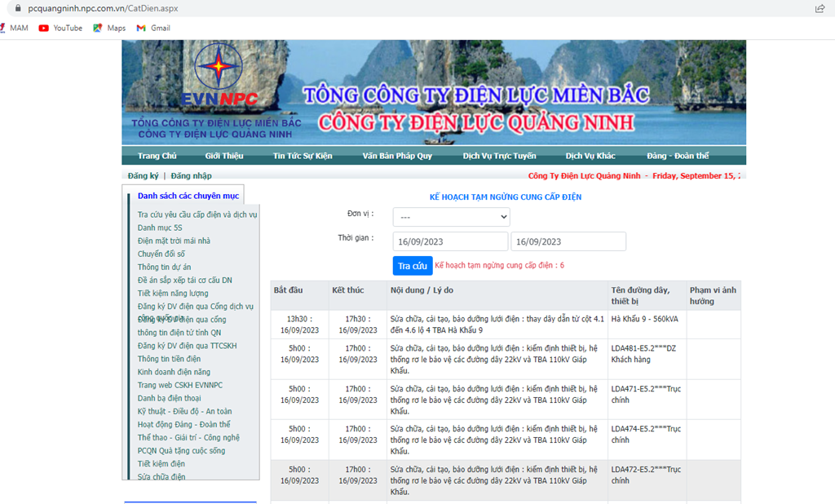Open the Văn Bản Pháp Quy menu
Viewport: 835px width, 504px height.
[x=397, y=156]
